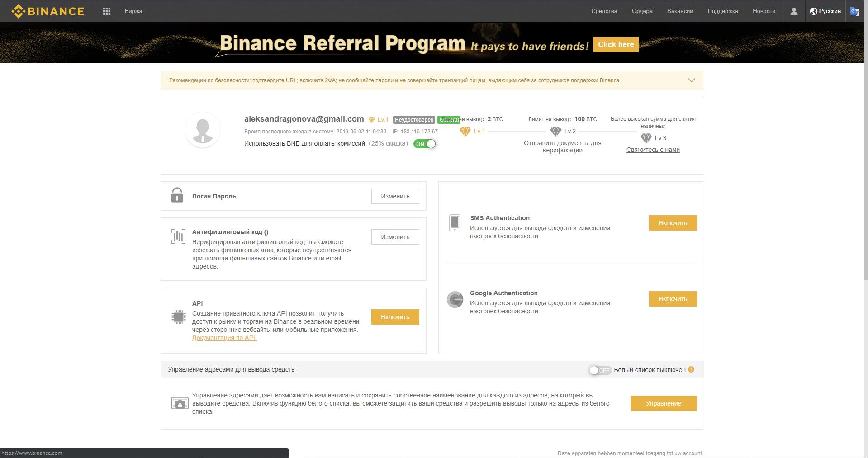
Task: Click the referral banner Click here button
Action: point(616,44)
